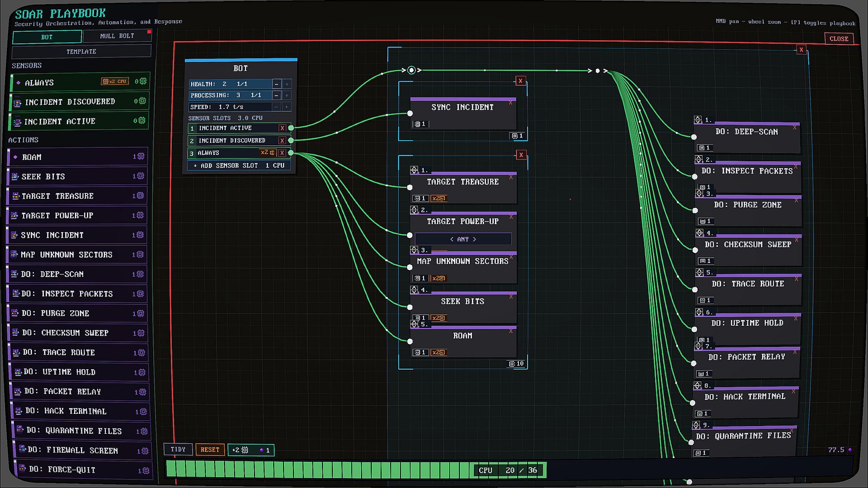Image resolution: width=868 pixels, height=488 pixels.
Task: Click the CPU chip icon beside ALWAYS sensor
Action: click(x=143, y=81)
